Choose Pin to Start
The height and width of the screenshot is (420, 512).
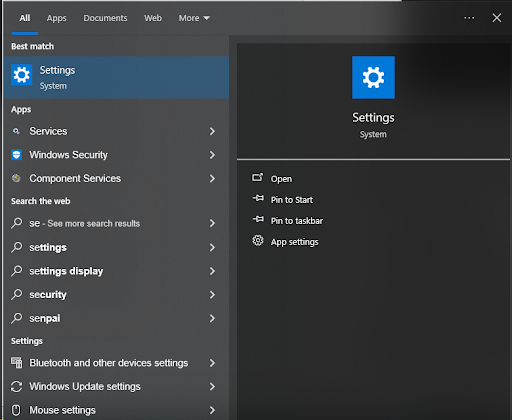click(x=292, y=200)
